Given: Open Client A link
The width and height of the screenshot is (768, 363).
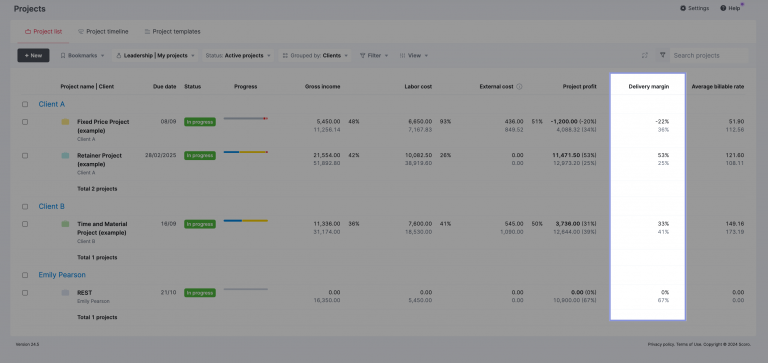Looking at the screenshot, I should coord(51,104).
